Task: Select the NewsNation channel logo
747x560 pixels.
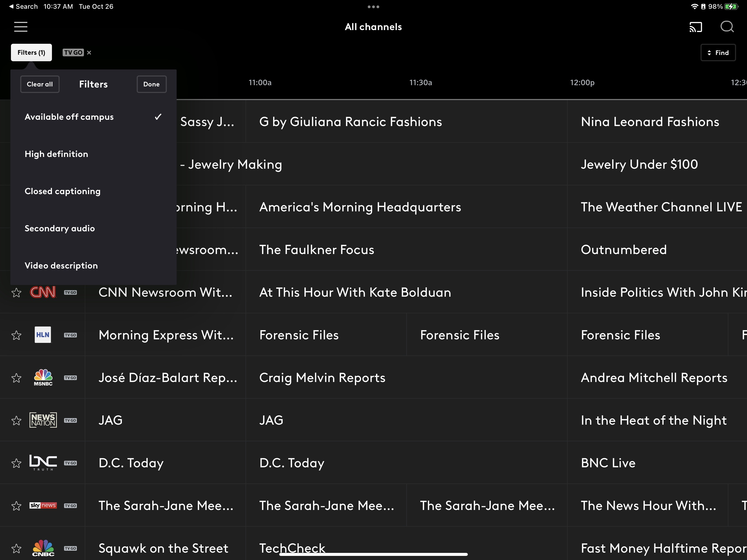Action: point(43,420)
